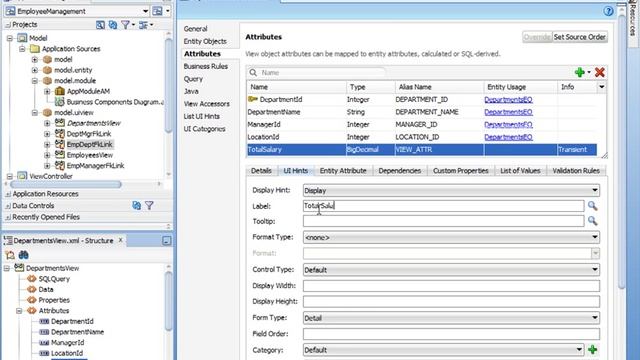Image resolution: width=640 pixels, height=360 pixels.
Task: Open DepartmentsEO link in ManagerId row
Action: pyautogui.click(x=508, y=124)
